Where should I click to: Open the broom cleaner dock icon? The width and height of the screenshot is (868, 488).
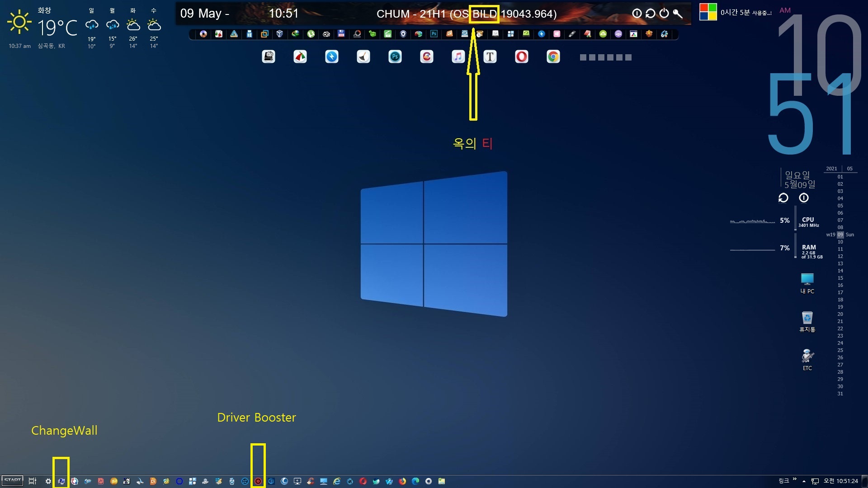(363, 57)
